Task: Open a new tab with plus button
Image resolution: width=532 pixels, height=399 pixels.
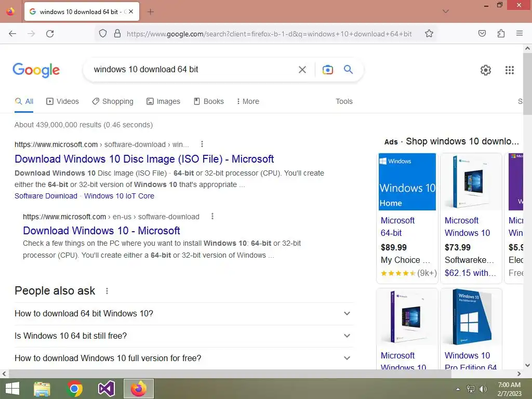Action: coord(151,12)
